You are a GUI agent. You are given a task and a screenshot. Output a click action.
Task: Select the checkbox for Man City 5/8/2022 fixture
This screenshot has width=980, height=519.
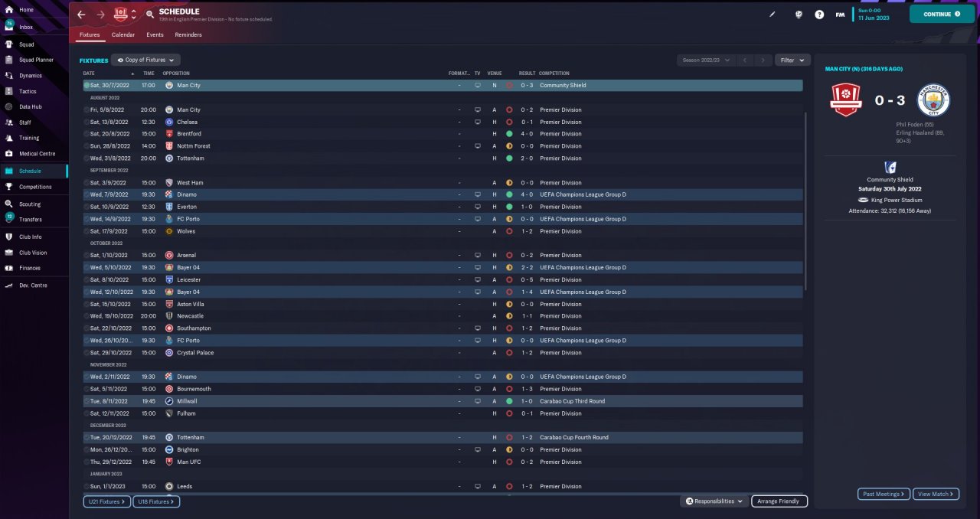click(x=87, y=110)
